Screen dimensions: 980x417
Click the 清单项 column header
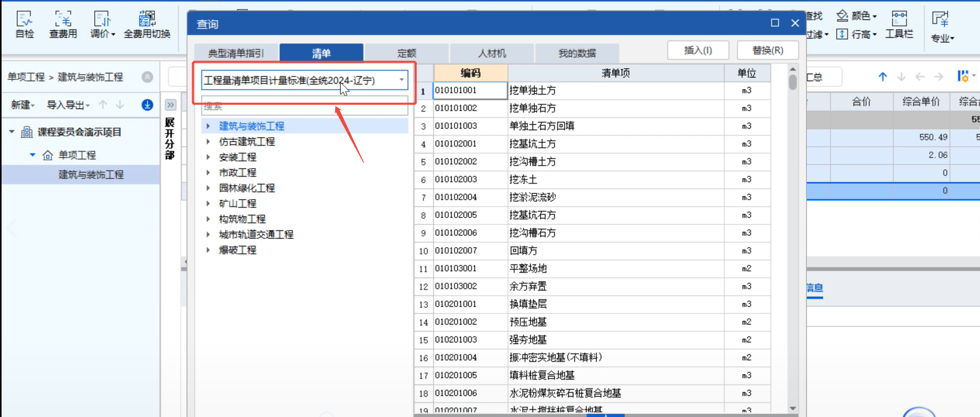(616, 73)
